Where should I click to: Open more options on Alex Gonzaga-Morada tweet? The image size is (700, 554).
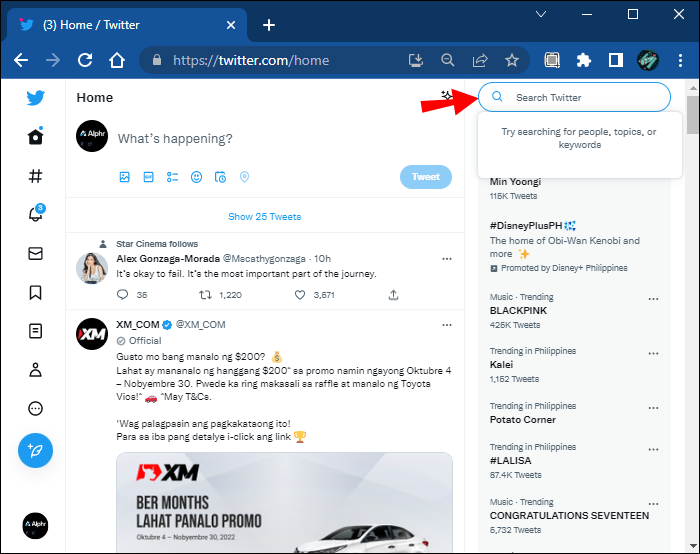[x=447, y=259]
